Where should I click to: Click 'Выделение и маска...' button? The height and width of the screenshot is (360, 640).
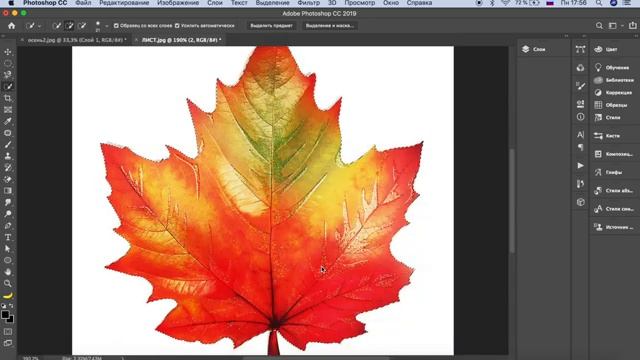(x=330, y=26)
